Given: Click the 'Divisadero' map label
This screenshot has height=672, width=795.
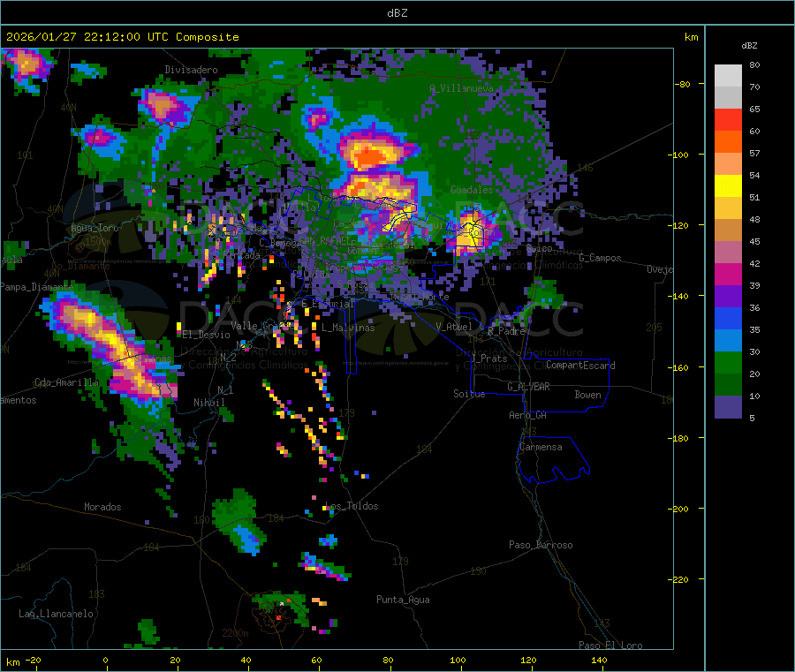Looking at the screenshot, I should click(x=191, y=70).
